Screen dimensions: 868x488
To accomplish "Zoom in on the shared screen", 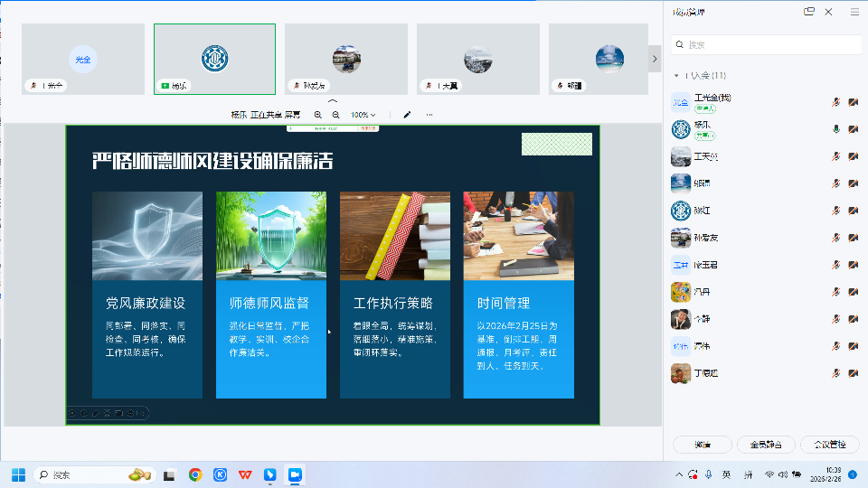I will click(x=317, y=115).
